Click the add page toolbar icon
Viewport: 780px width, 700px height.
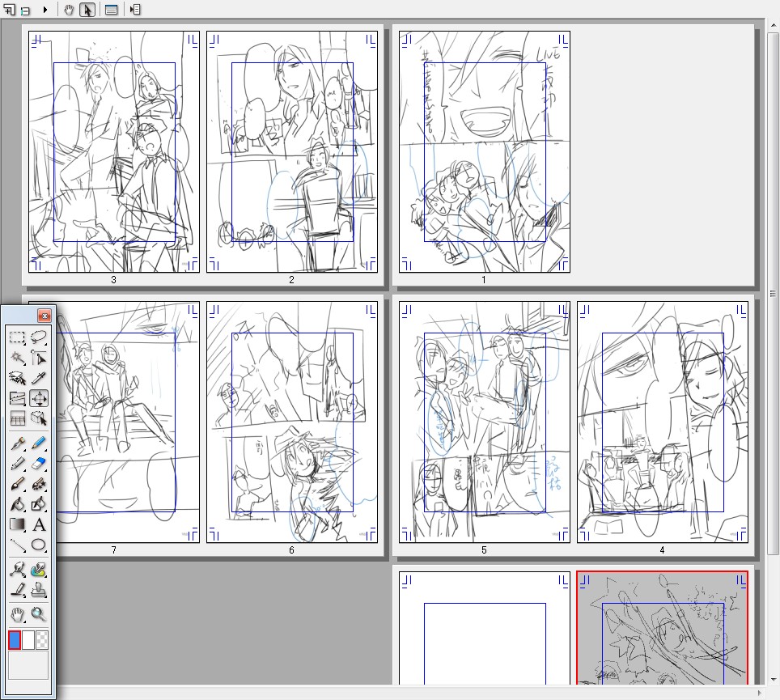click(9, 10)
